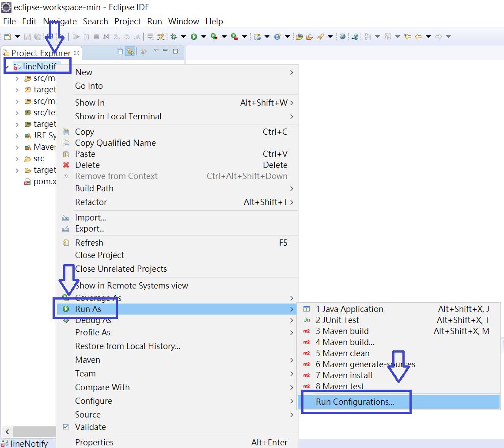Click the Use Step Filters icon

coord(160,37)
